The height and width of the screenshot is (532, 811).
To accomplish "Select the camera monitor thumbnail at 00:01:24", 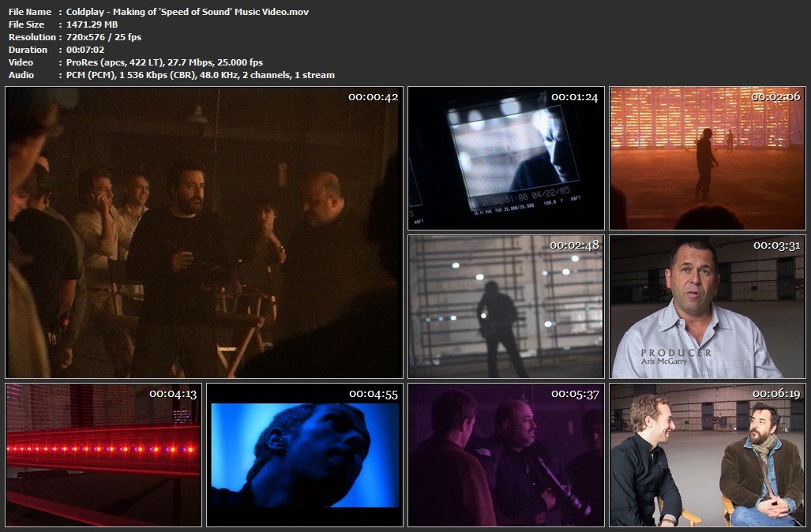I will [x=506, y=158].
